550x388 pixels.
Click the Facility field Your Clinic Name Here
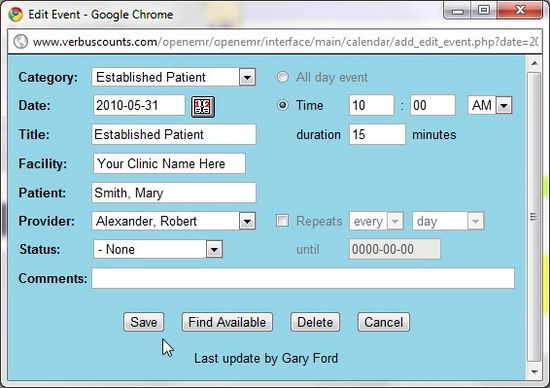[x=169, y=163]
